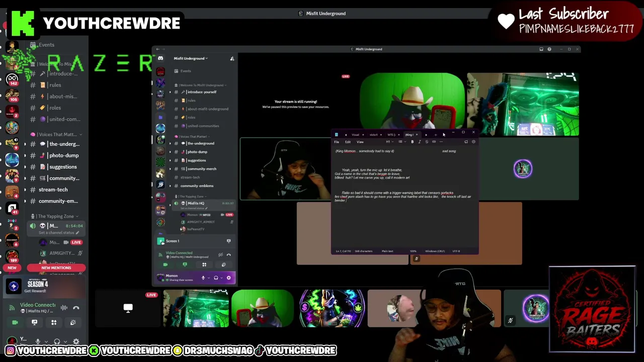The width and height of the screenshot is (644, 362).
Task: Switch to the "victor4" Notepad tab
Action: [374, 135]
